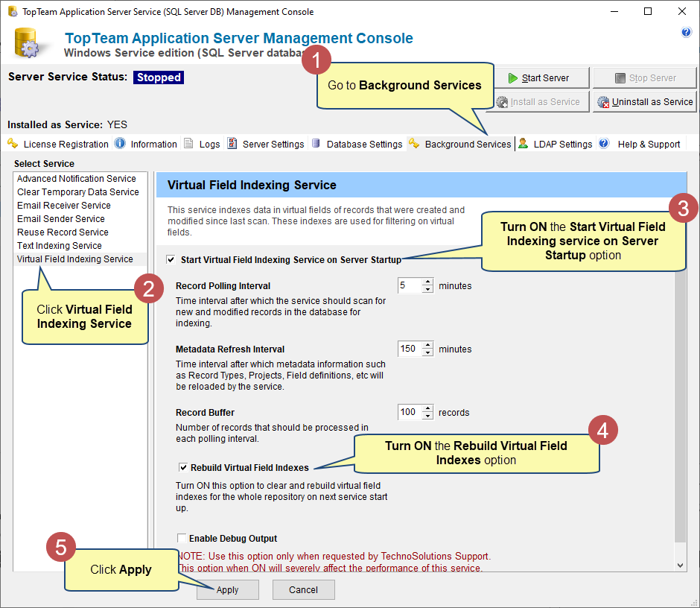Click the Database Settings cylinder icon
The width and height of the screenshot is (700, 608).
(x=316, y=143)
